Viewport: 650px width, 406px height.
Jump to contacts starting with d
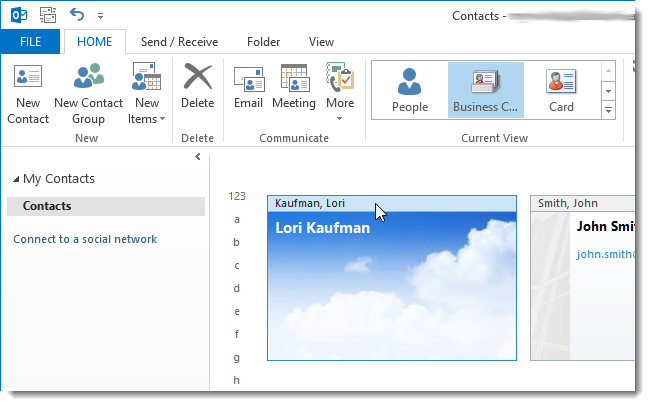coord(236,288)
